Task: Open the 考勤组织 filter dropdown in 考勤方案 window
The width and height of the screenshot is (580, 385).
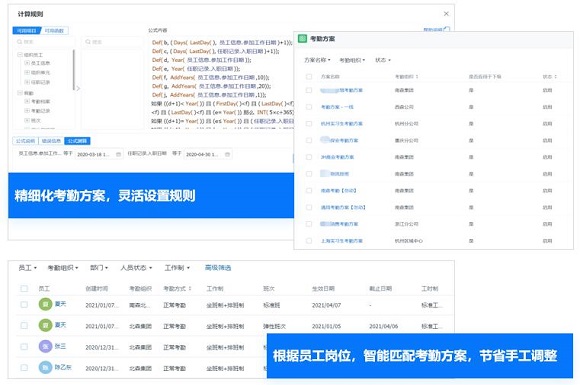Action: coord(352,60)
